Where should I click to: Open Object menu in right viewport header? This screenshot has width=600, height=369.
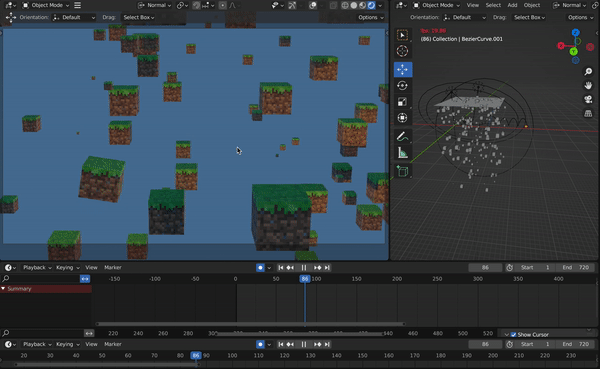tap(532, 5)
